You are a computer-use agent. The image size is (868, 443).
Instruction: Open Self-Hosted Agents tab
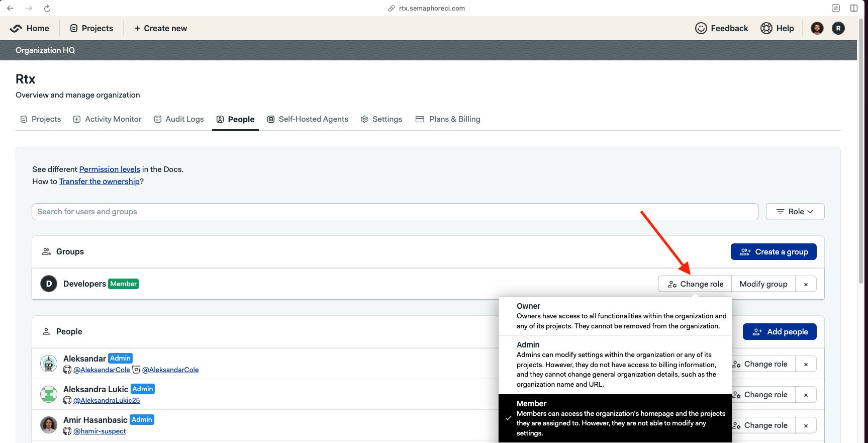click(308, 119)
